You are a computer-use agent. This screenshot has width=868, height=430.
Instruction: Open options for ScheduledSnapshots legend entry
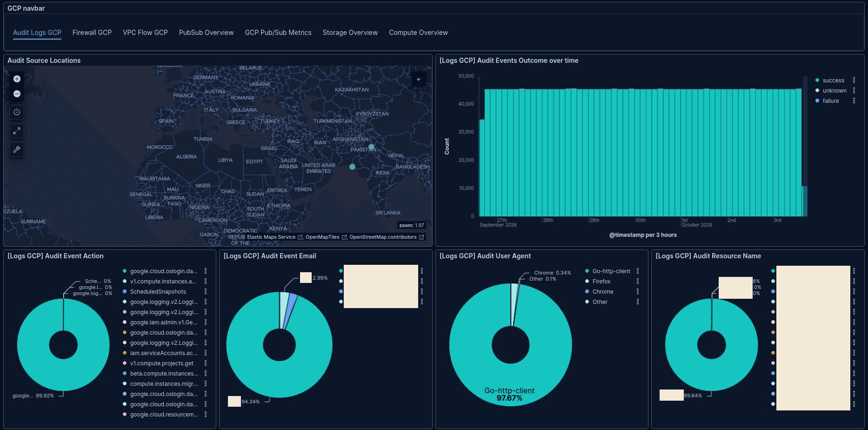click(x=206, y=292)
